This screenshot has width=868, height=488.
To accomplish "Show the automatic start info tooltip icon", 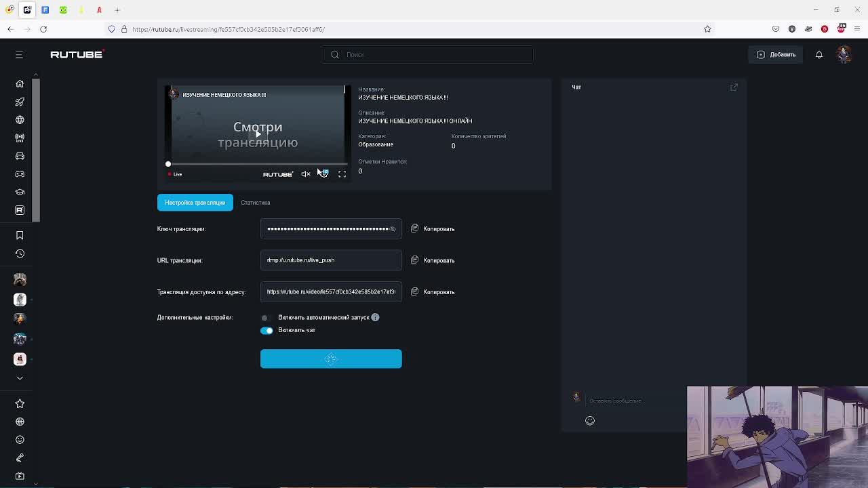I will pyautogui.click(x=375, y=317).
